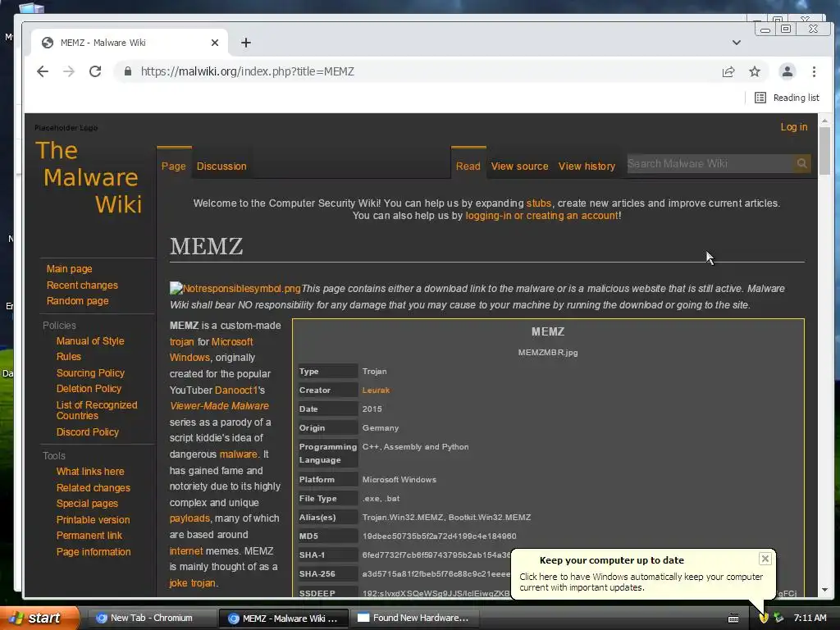Open the Reading list
Screen dimensions: 840x630
[787, 98]
